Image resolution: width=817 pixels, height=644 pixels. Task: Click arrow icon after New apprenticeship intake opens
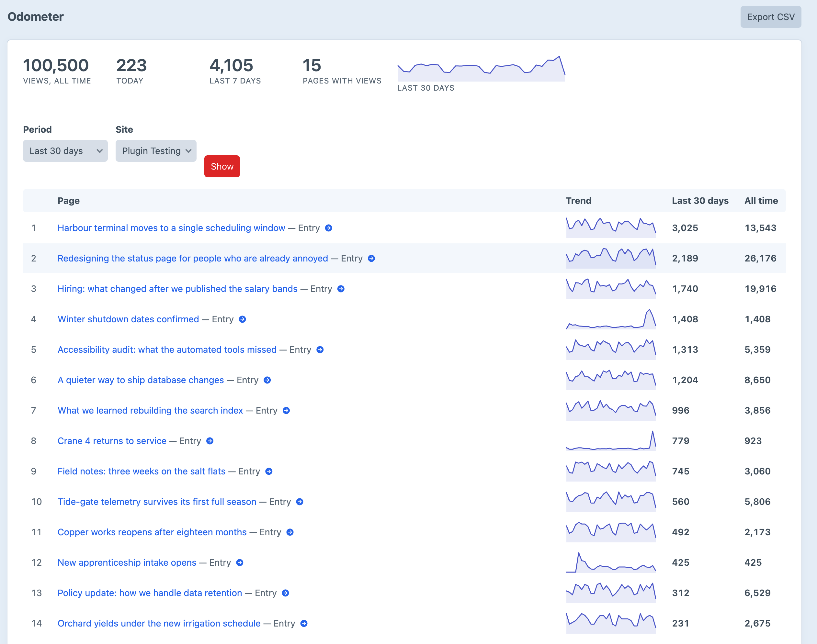pos(240,562)
